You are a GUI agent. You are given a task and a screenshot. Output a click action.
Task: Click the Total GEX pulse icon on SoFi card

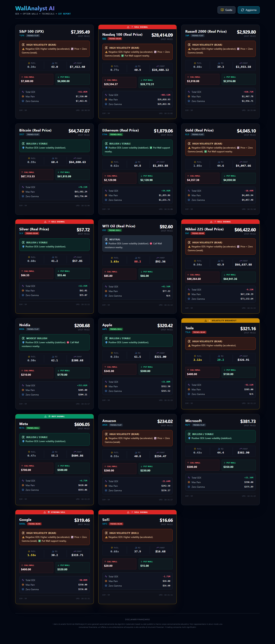[106, 576]
